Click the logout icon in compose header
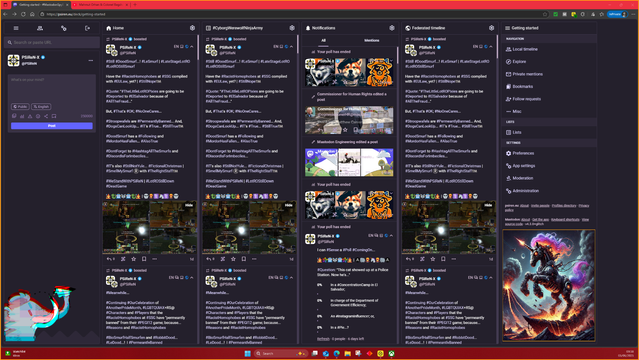The height and width of the screenshot is (360, 639). 87,28
